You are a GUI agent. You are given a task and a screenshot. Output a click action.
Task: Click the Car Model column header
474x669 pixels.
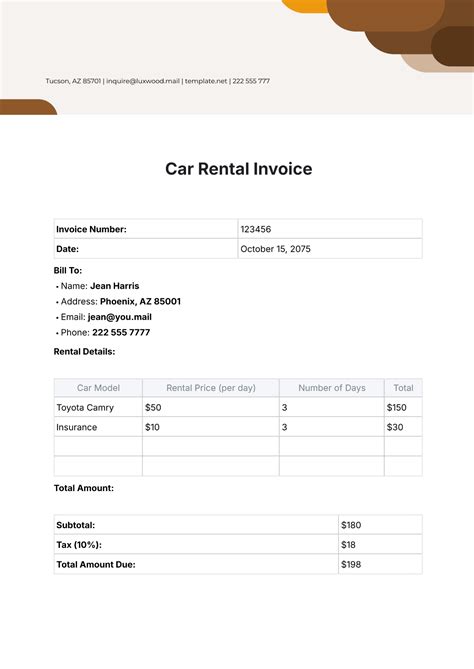click(98, 388)
